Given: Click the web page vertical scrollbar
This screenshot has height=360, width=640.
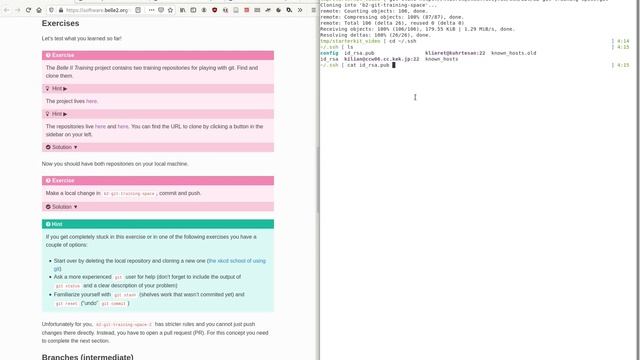Looking at the screenshot, I should [x=317, y=180].
